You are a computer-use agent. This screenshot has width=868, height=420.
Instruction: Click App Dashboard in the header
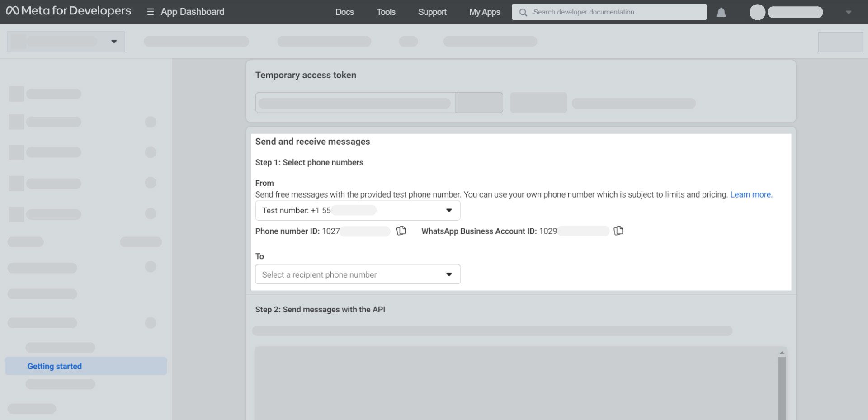point(192,12)
